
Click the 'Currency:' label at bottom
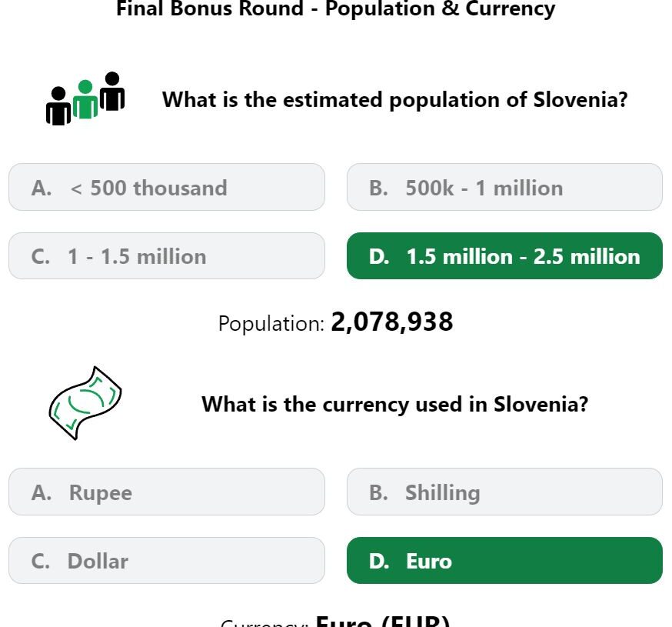coord(264,622)
